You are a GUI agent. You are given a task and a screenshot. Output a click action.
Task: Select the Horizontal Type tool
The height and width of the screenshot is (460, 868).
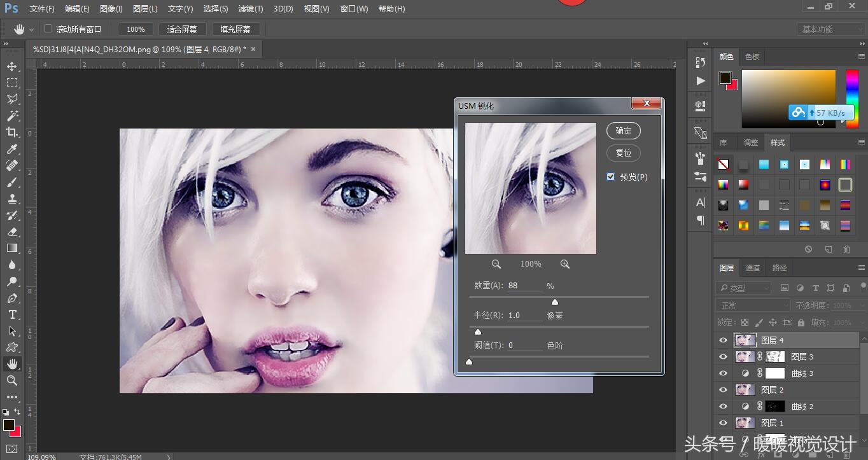tap(12, 314)
